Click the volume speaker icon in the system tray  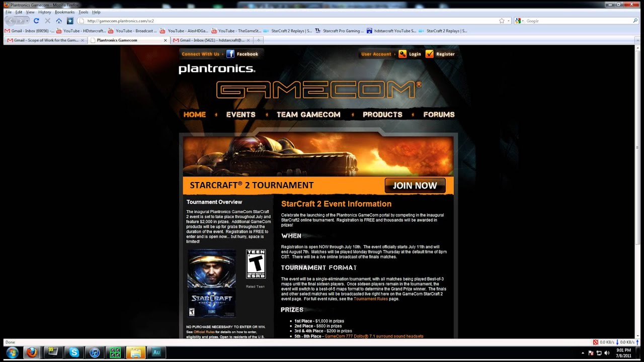[x=607, y=353]
